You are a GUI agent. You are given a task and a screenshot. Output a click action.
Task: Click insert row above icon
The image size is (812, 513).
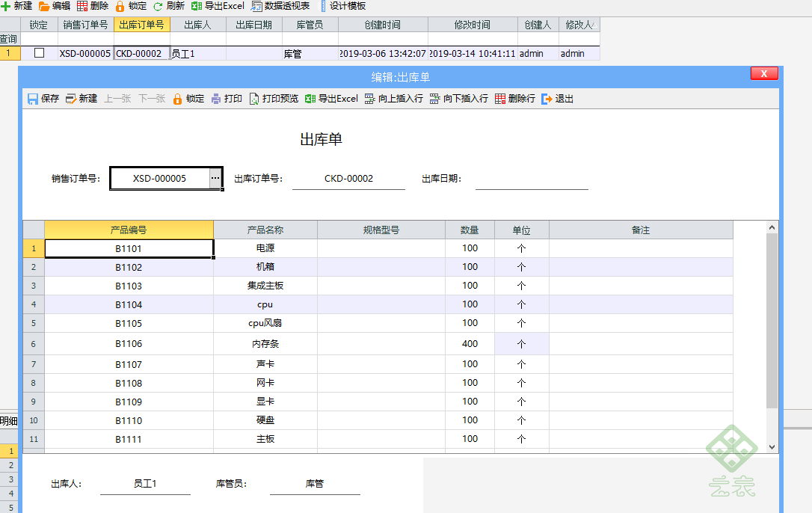click(370, 99)
